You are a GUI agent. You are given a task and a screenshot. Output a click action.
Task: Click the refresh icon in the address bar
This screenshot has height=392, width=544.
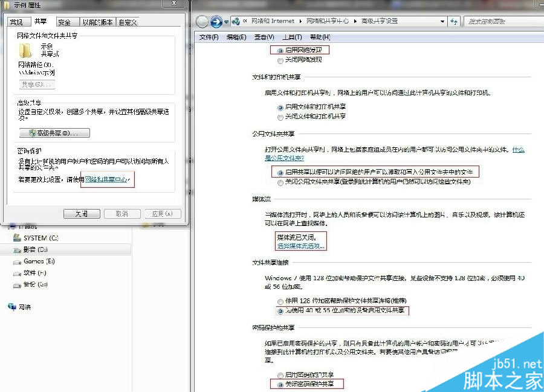point(454,21)
